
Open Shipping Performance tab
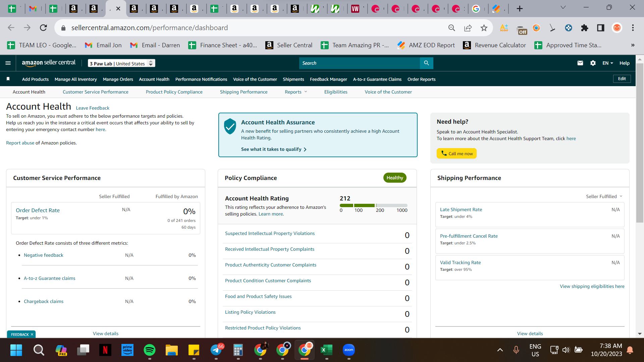point(244,92)
